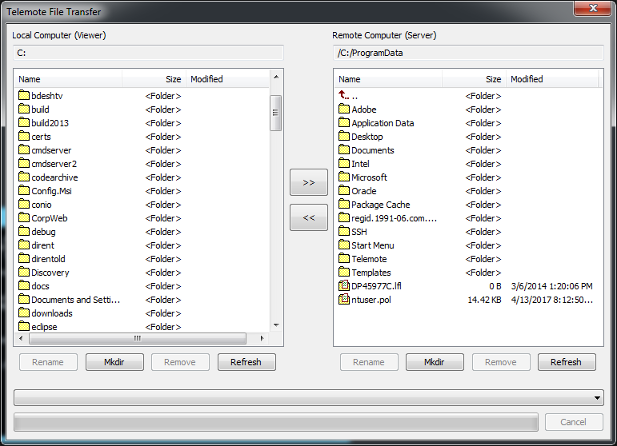
Task: Sort remote list by Name column
Action: pyautogui.click(x=389, y=79)
